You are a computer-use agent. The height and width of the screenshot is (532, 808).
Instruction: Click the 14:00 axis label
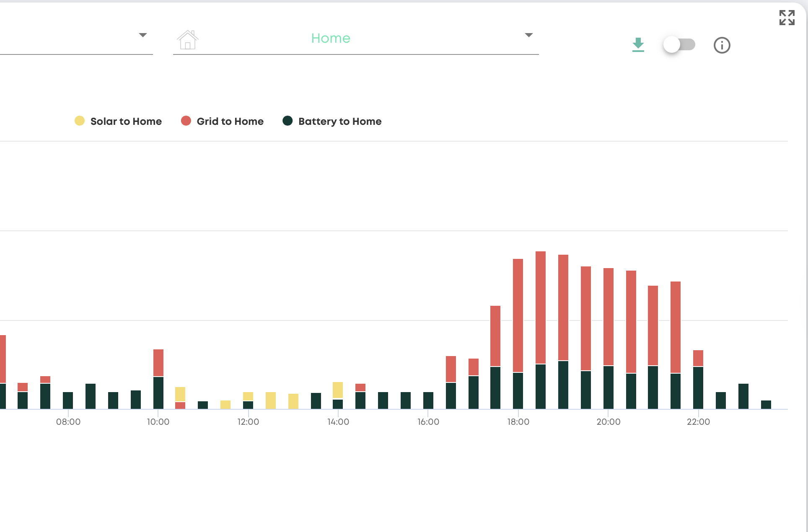(338, 422)
